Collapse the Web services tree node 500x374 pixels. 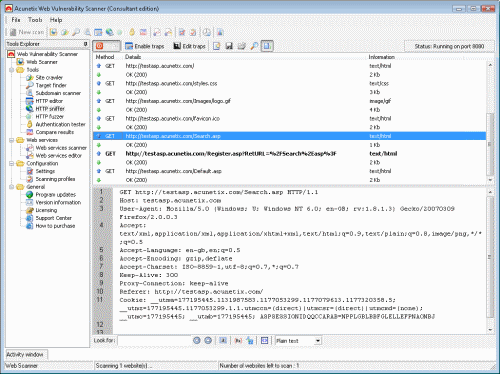tap(12, 140)
